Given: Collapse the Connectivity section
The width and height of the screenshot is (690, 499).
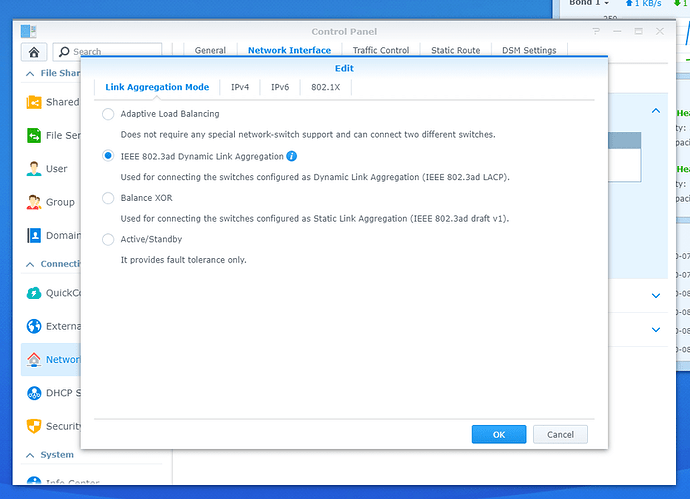Looking at the screenshot, I should (x=30, y=264).
